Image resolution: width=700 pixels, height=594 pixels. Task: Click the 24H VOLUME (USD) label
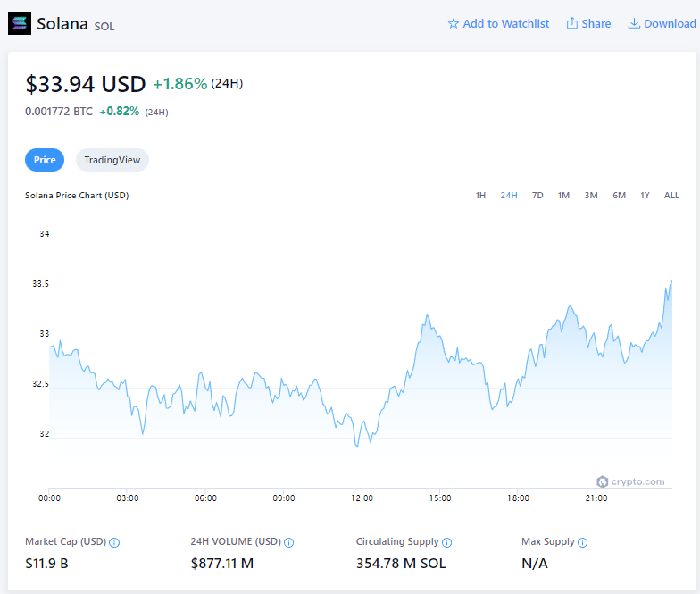pos(236,541)
